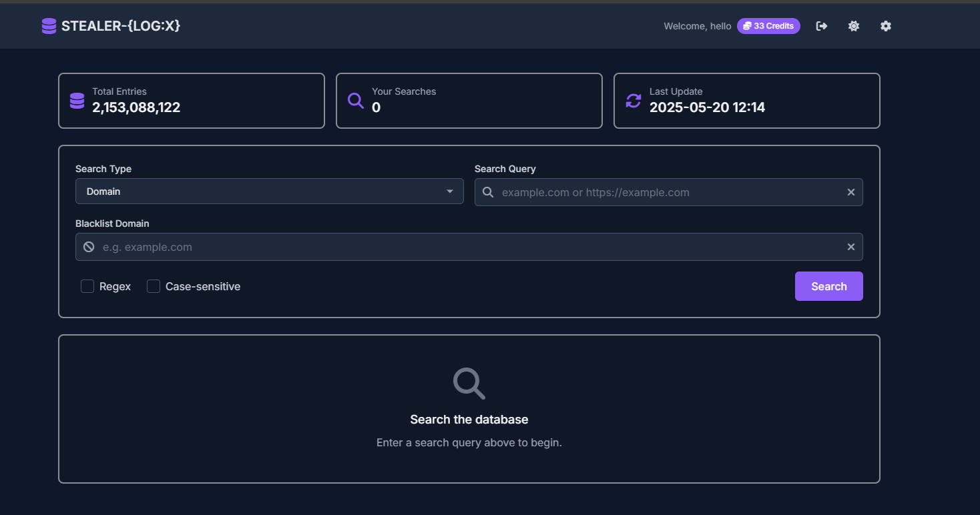Viewport: 980px width, 515px height.
Task: Click the magnifier icon in Your Searches card
Action: (356, 101)
